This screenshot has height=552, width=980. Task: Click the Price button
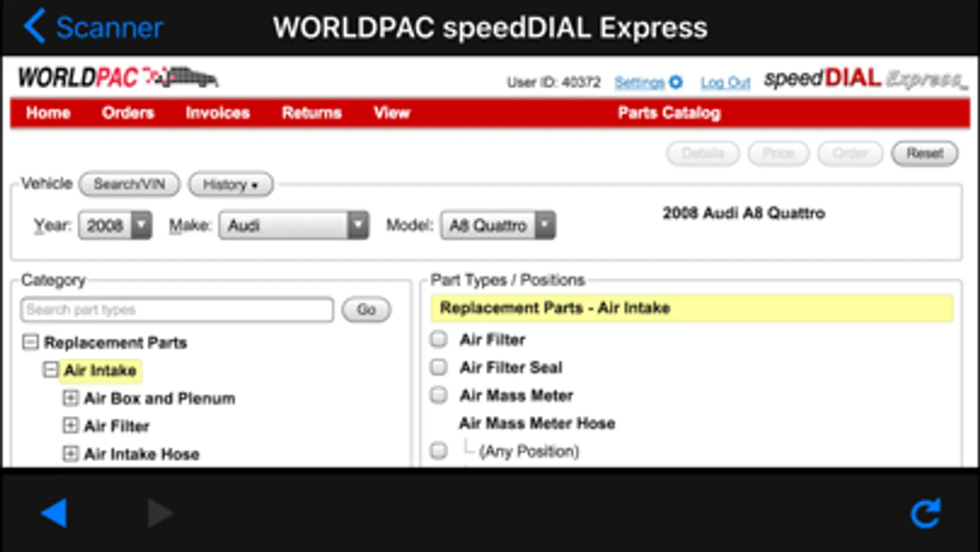pyautogui.click(x=778, y=153)
